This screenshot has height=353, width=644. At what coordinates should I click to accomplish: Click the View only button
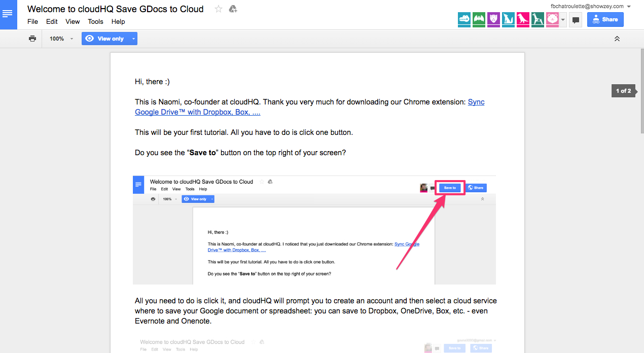coord(105,39)
